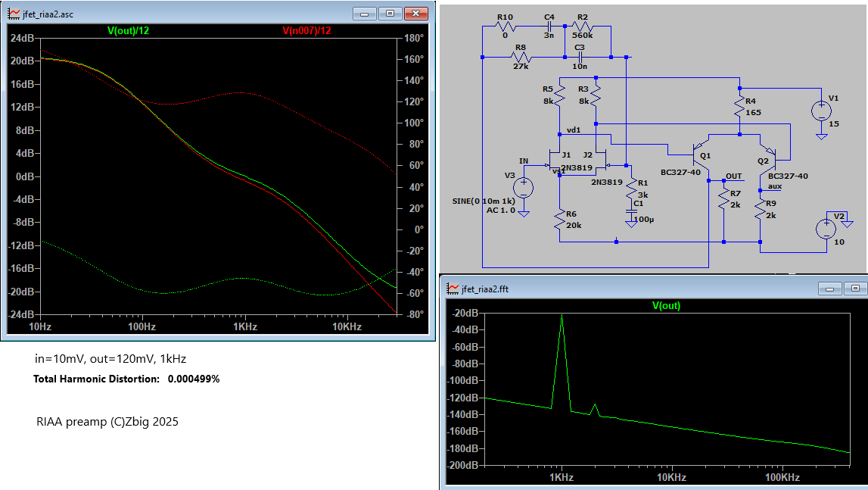
Task: Click the vd1 net label
Action: pyautogui.click(x=574, y=130)
